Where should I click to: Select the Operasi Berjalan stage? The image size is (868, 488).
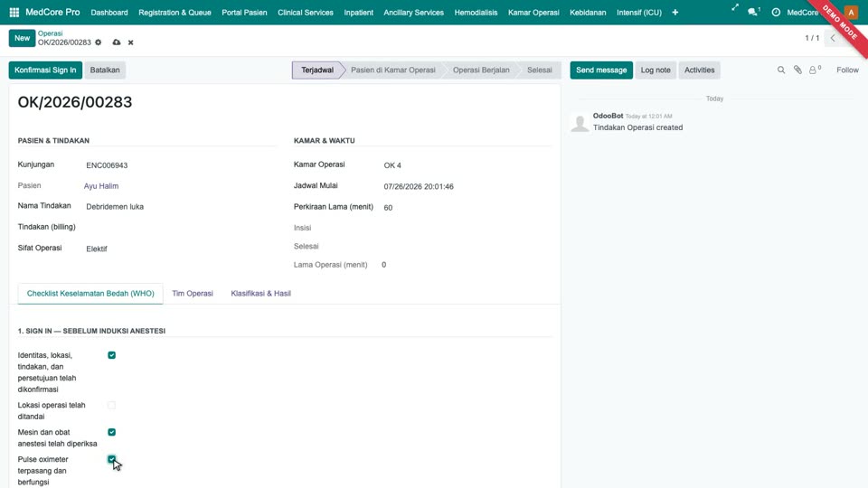(481, 70)
